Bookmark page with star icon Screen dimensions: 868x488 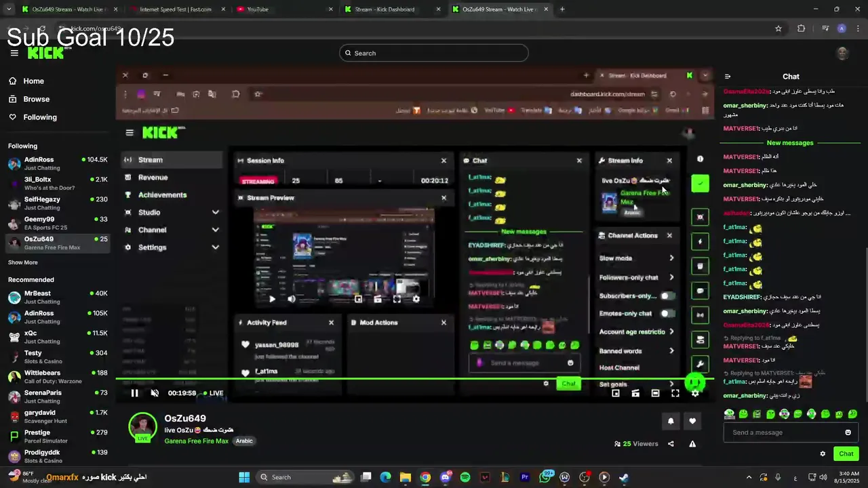click(x=778, y=28)
